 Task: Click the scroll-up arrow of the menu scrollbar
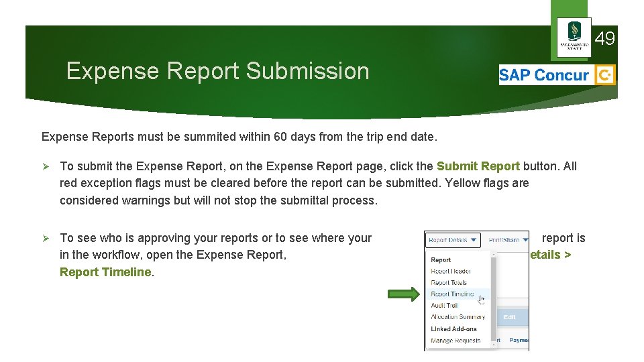point(494,254)
